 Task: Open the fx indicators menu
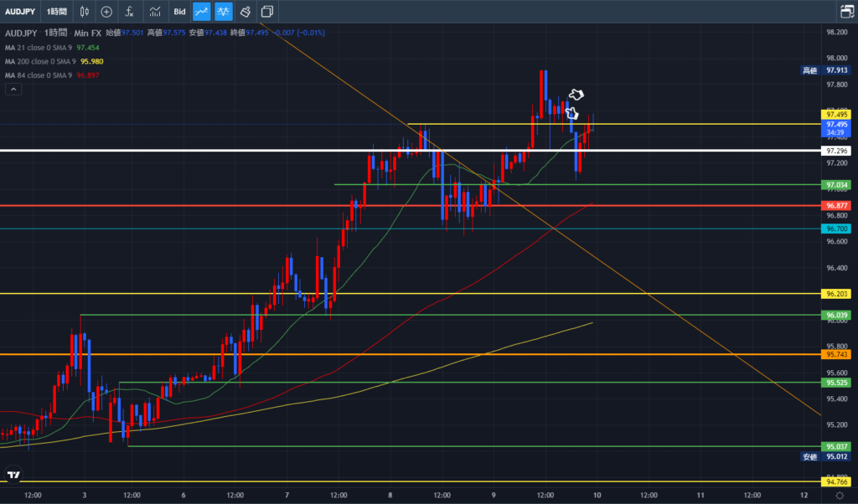(x=129, y=12)
